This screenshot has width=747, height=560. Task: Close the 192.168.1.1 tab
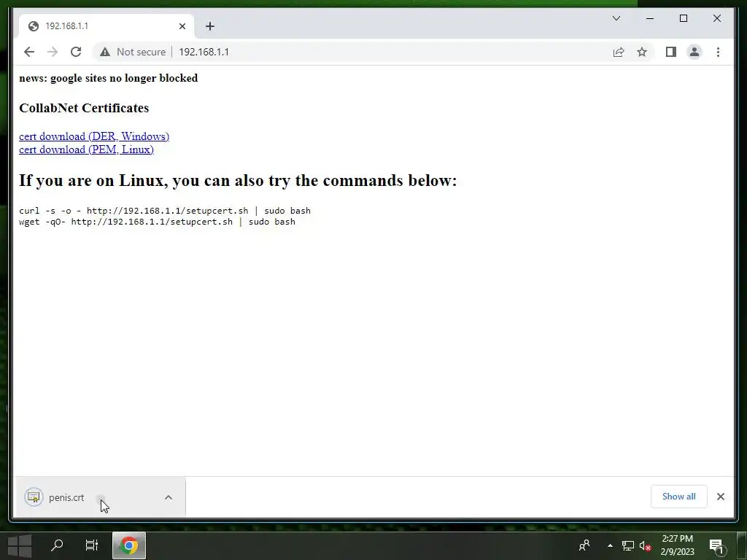click(x=182, y=26)
